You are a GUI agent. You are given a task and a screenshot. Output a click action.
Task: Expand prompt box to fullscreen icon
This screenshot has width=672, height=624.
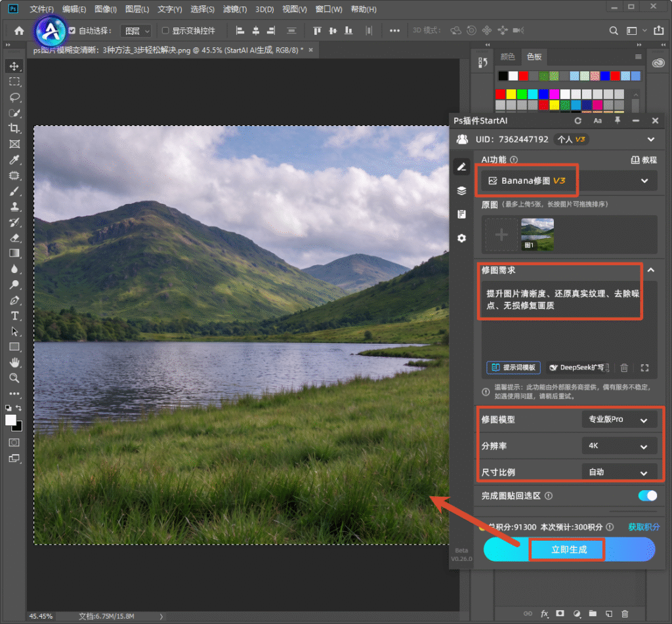coord(644,367)
